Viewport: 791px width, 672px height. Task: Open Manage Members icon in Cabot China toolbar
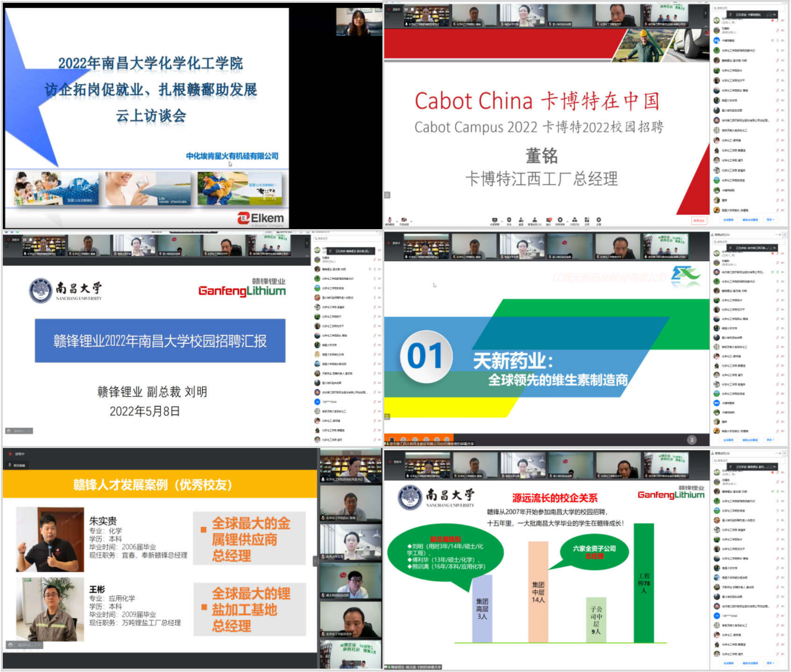(x=535, y=221)
